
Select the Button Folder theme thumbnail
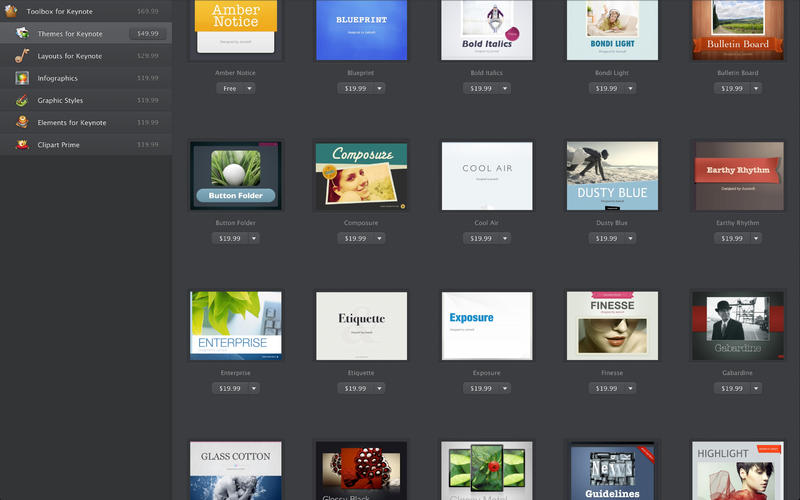[236, 176]
